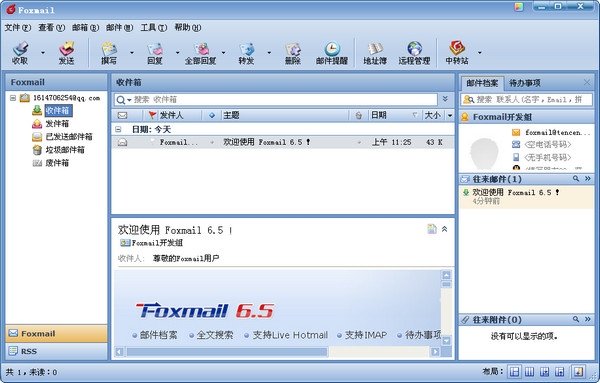Switch to the 待办事项 tab
This screenshot has width=600, height=383.
tap(525, 83)
